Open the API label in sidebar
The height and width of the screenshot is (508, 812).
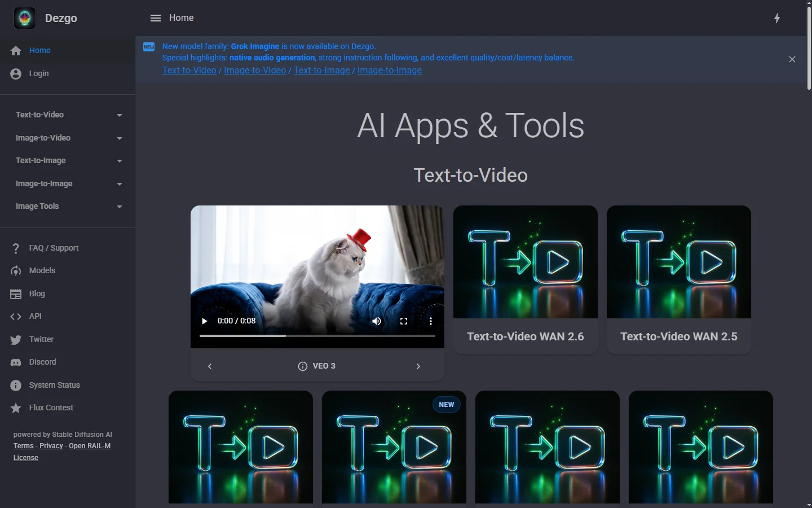36,316
